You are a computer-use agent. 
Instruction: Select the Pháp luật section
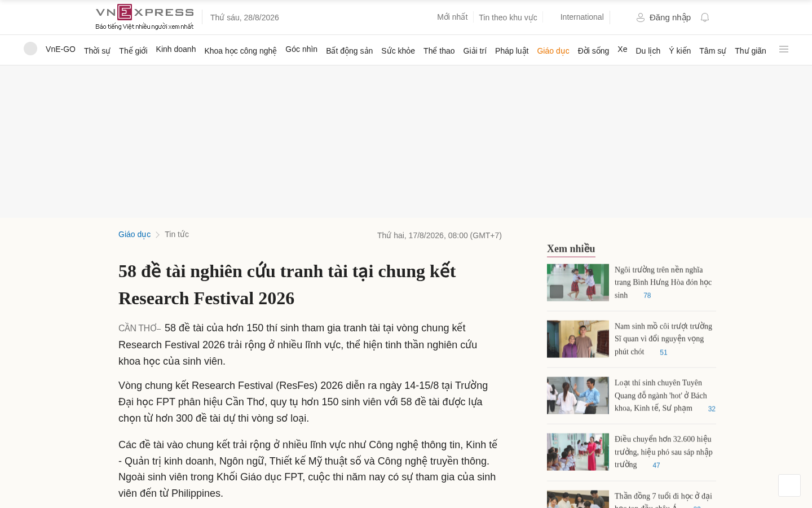(x=511, y=51)
